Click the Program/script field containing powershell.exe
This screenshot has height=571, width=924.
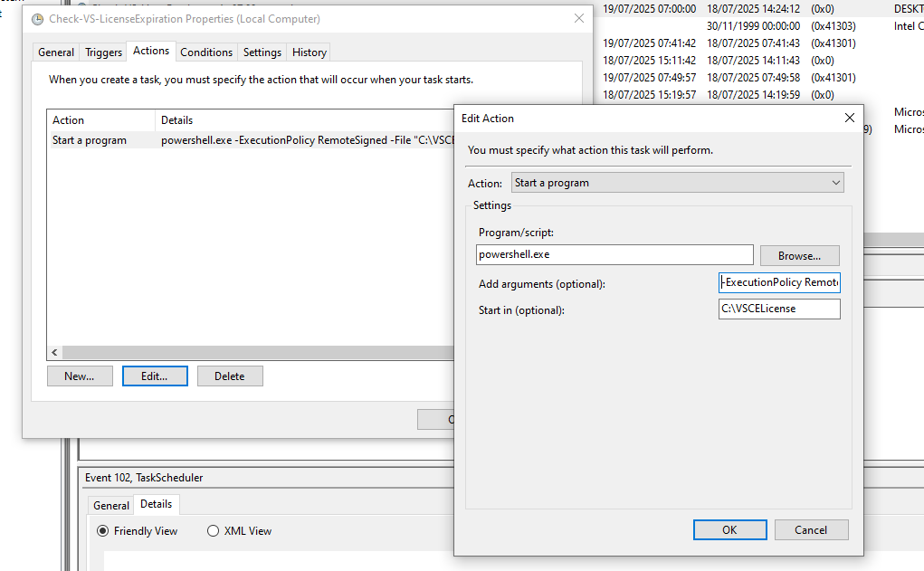coord(614,255)
